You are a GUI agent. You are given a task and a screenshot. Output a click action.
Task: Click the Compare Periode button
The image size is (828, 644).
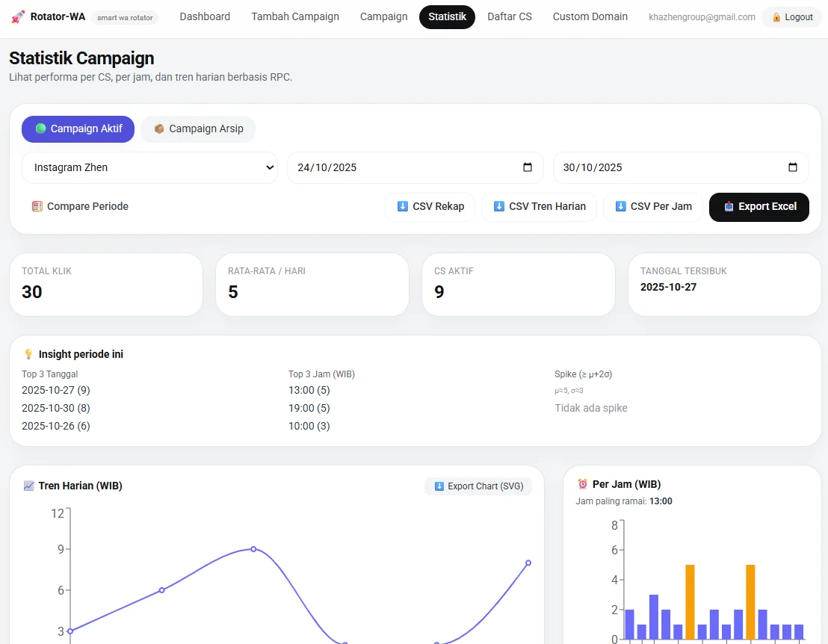pyautogui.click(x=80, y=207)
